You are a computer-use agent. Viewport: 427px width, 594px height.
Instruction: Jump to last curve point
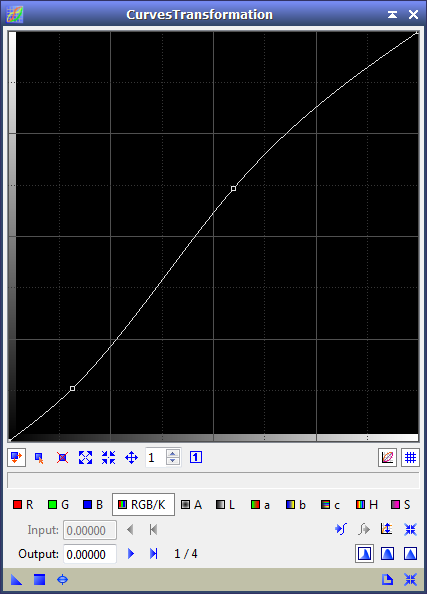point(153,554)
